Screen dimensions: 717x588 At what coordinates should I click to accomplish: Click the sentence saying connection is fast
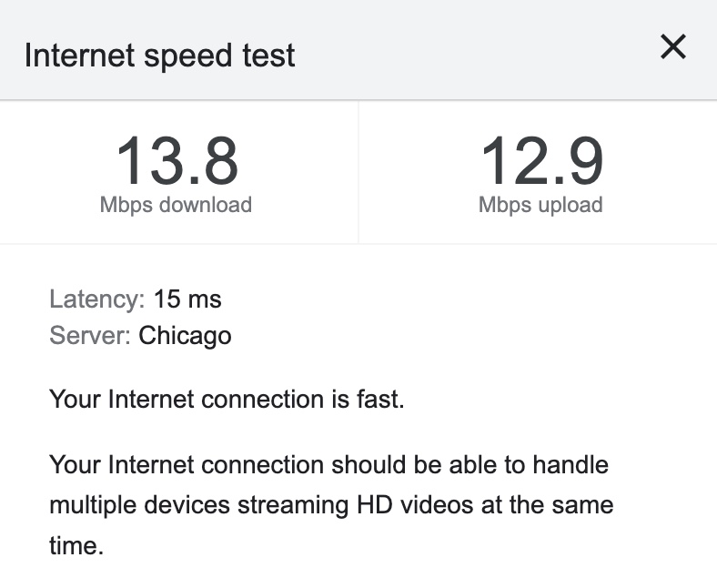point(227,399)
